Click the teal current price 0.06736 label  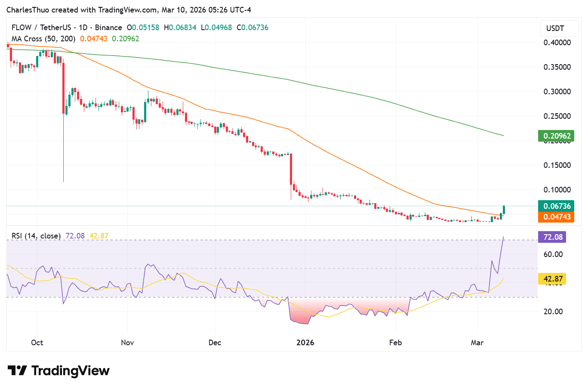point(555,206)
